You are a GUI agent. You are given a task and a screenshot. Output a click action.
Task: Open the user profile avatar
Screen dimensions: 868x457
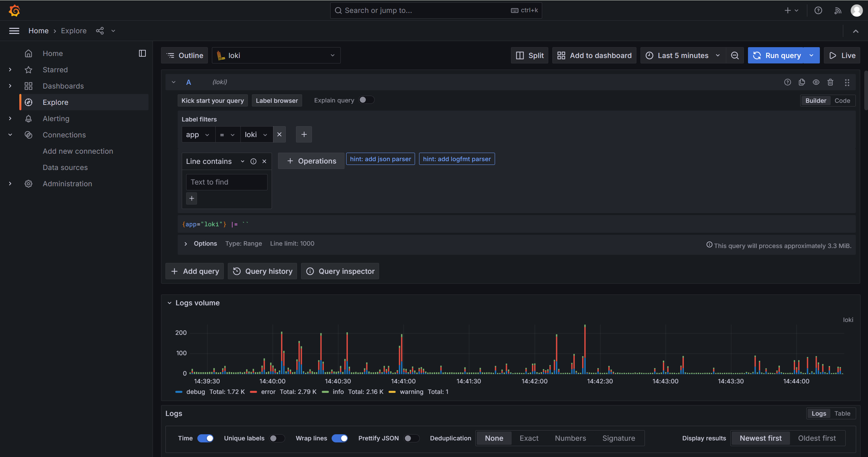point(856,11)
